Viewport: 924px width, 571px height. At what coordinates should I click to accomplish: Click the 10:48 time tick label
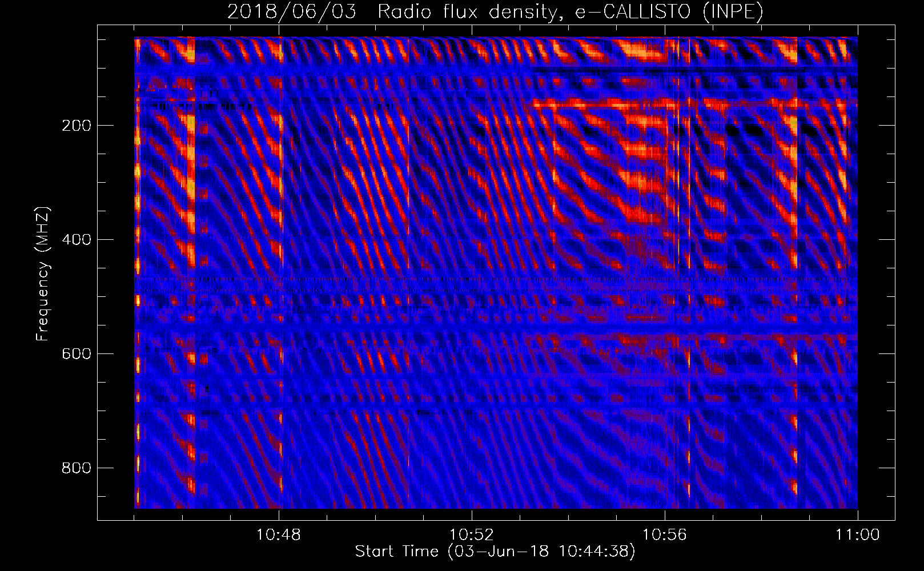(x=279, y=535)
